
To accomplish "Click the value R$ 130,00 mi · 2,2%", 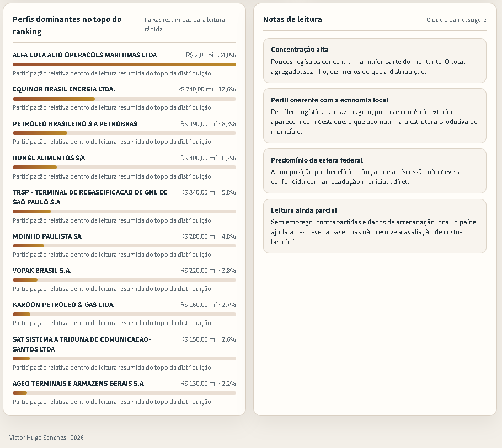I will [208, 384].
